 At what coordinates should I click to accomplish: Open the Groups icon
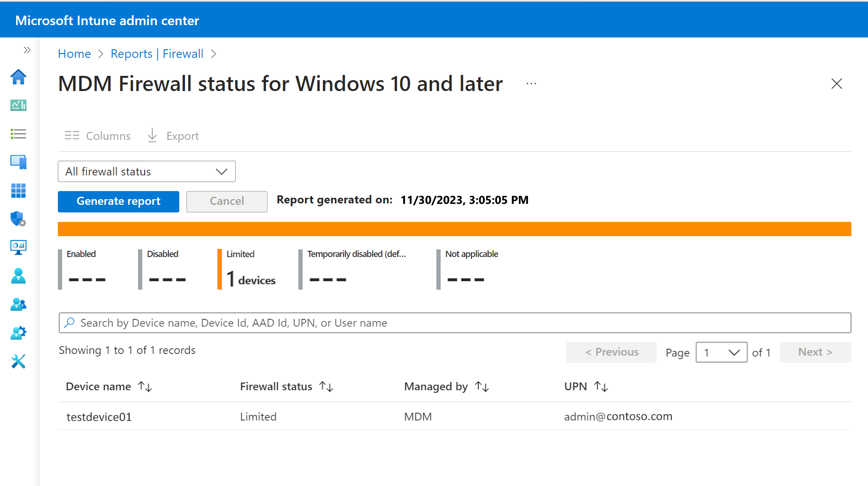pos(18,304)
